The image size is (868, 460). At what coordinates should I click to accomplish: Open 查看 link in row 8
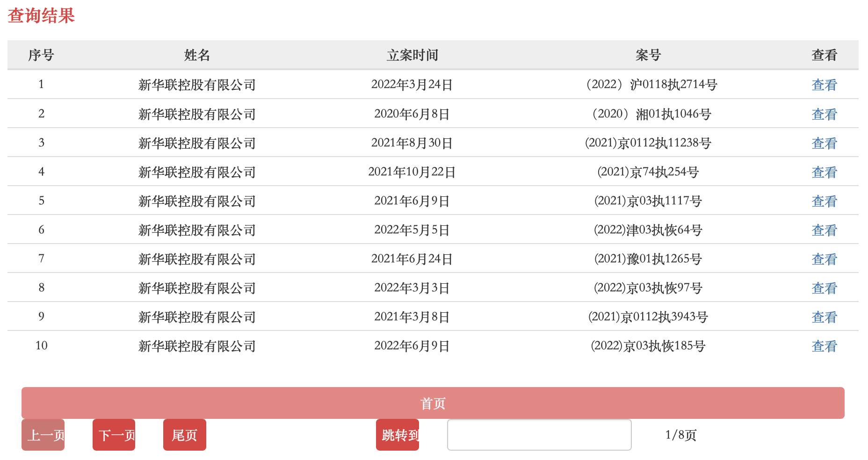coord(824,288)
